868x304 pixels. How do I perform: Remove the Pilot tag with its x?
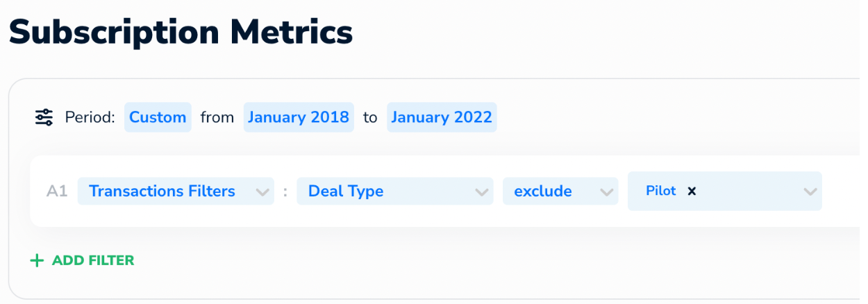(x=692, y=192)
